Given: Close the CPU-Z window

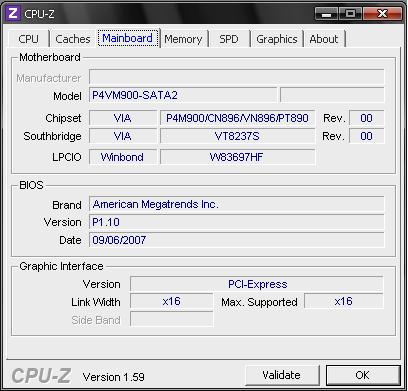Looking at the screenshot, I should coord(382,14).
